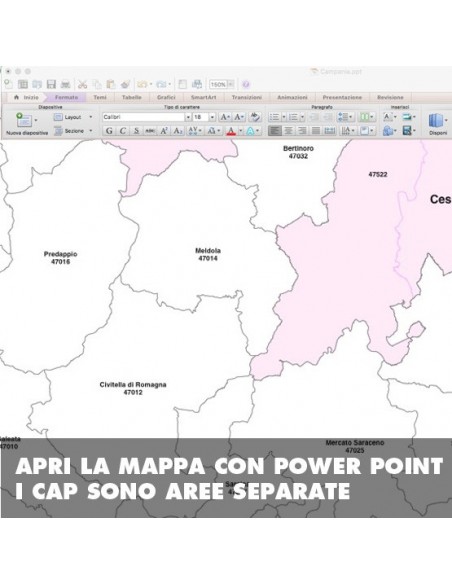This screenshot has height=584, width=452.
Task: Switch to the Tabelle tab
Action: pos(131,97)
